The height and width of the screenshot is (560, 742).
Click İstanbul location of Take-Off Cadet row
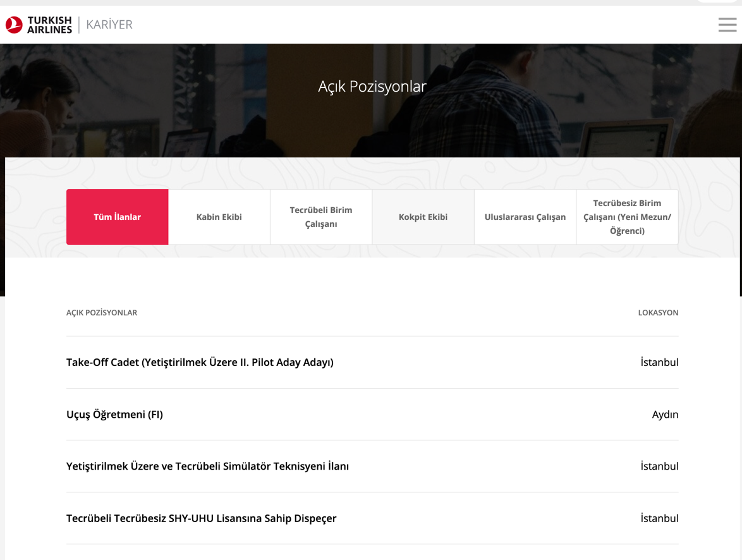tap(659, 362)
